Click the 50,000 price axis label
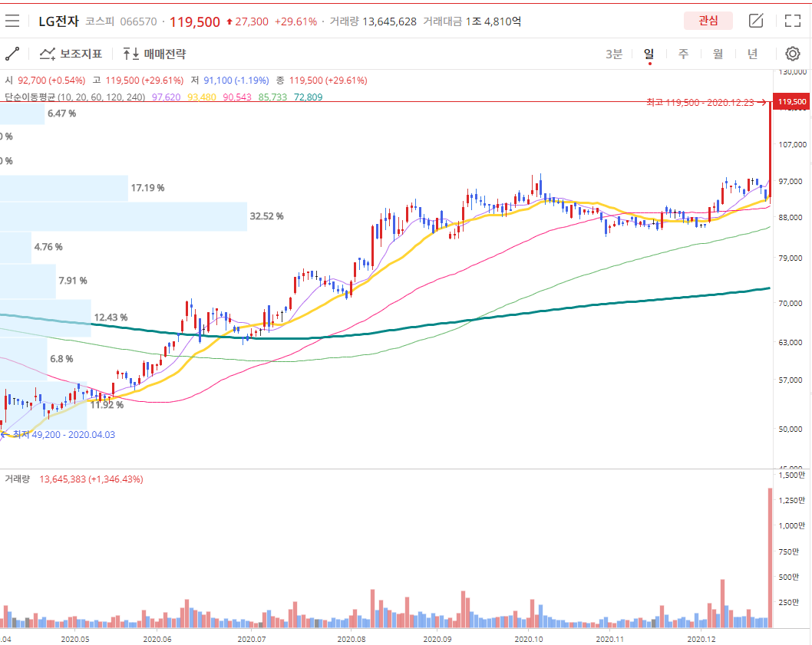 (791, 429)
